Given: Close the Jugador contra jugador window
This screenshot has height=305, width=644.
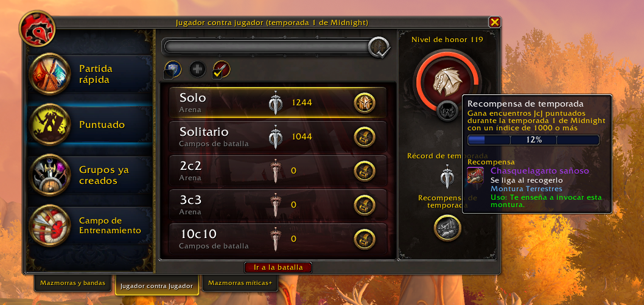Looking at the screenshot, I should (x=494, y=22).
